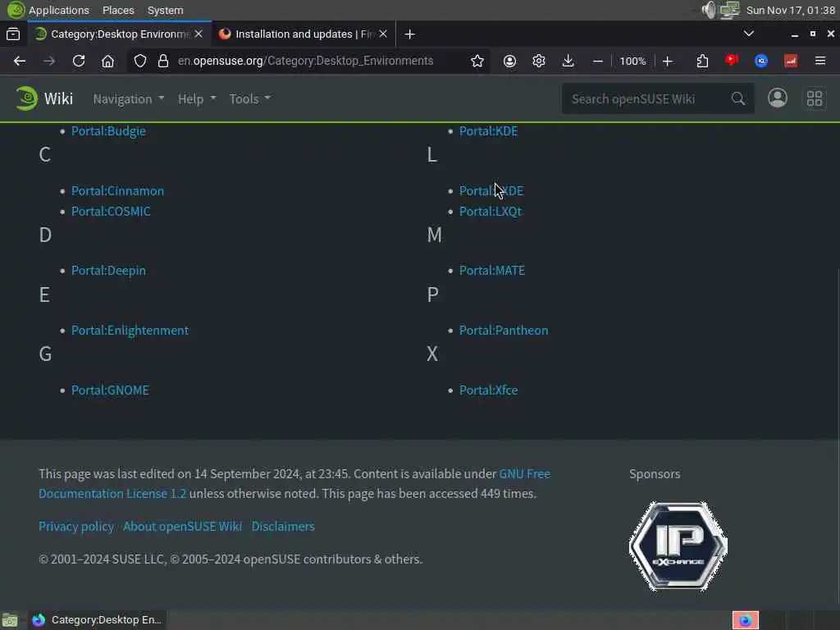Open the Firefox home page icon
840x630 pixels.
click(107, 61)
